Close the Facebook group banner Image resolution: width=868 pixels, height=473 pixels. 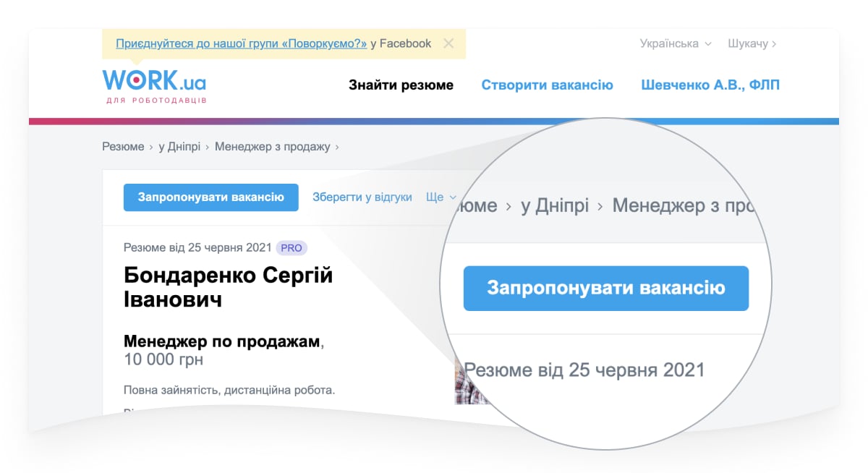(x=448, y=43)
